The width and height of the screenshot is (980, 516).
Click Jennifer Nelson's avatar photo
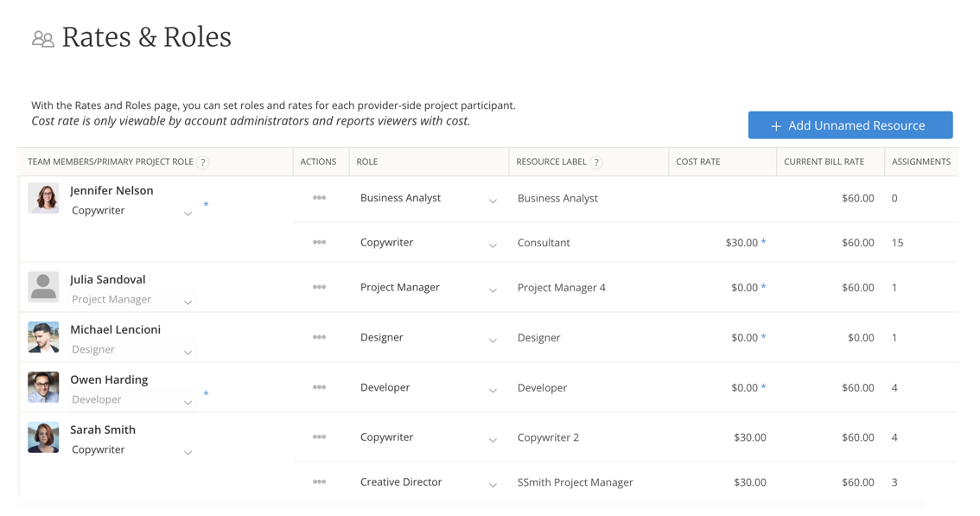coord(44,198)
